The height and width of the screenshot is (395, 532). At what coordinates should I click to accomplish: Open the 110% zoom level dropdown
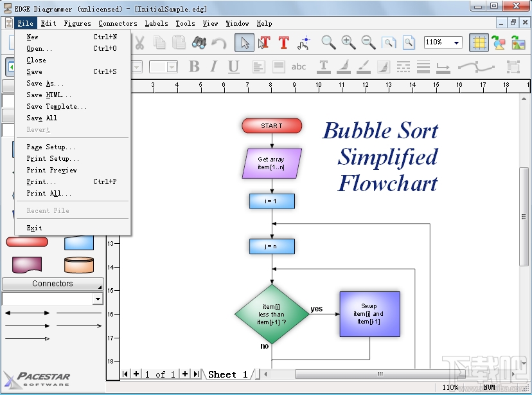pyautogui.click(x=457, y=42)
